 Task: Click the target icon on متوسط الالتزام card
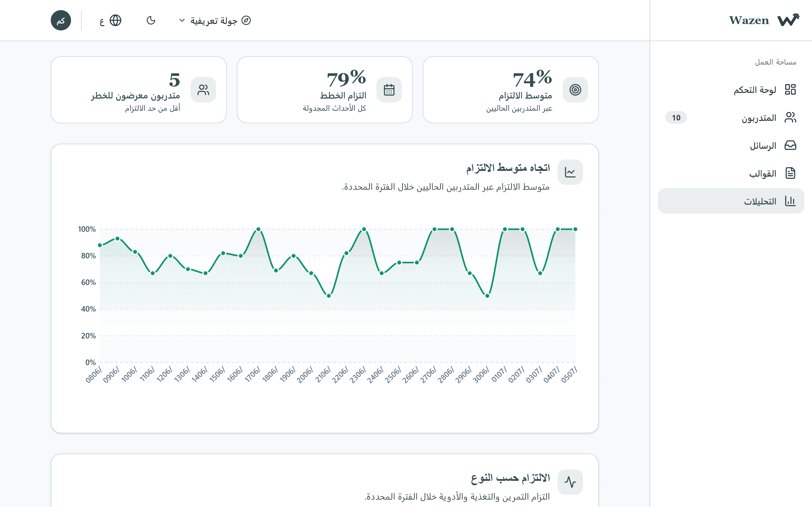click(575, 90)
